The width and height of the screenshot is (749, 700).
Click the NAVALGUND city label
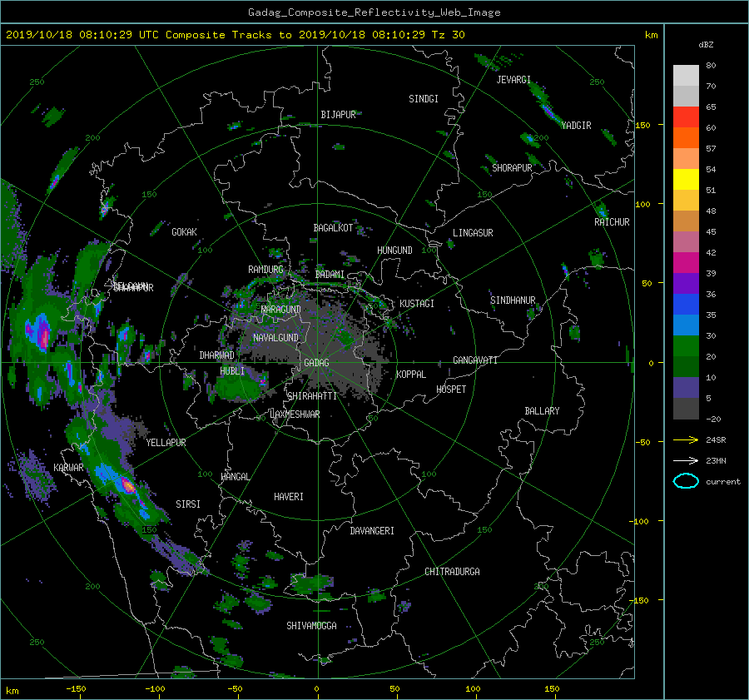[275, 338]
